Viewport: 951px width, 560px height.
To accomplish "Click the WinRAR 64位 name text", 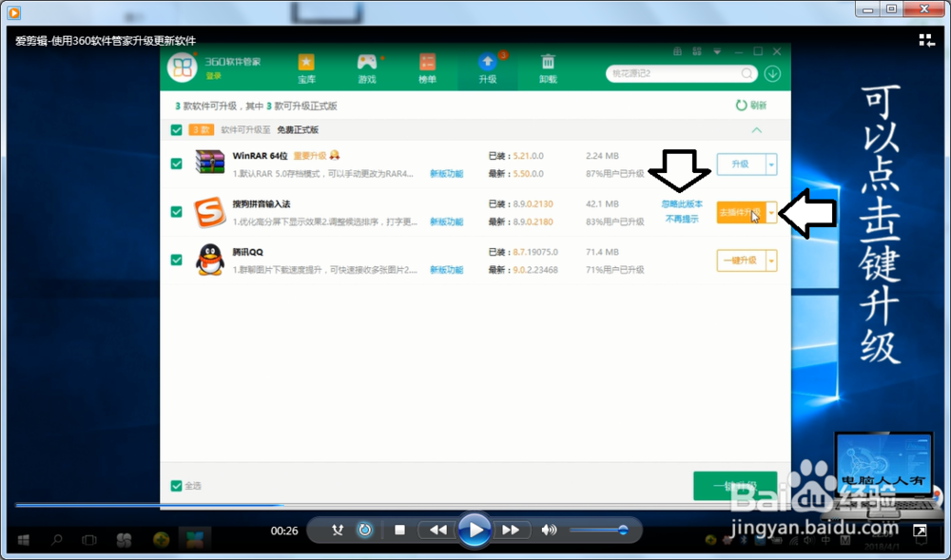I will click(261, 156).
